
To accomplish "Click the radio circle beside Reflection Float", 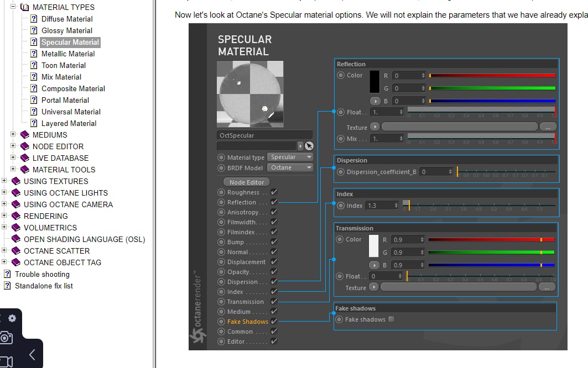I will (x=341, y=112).
